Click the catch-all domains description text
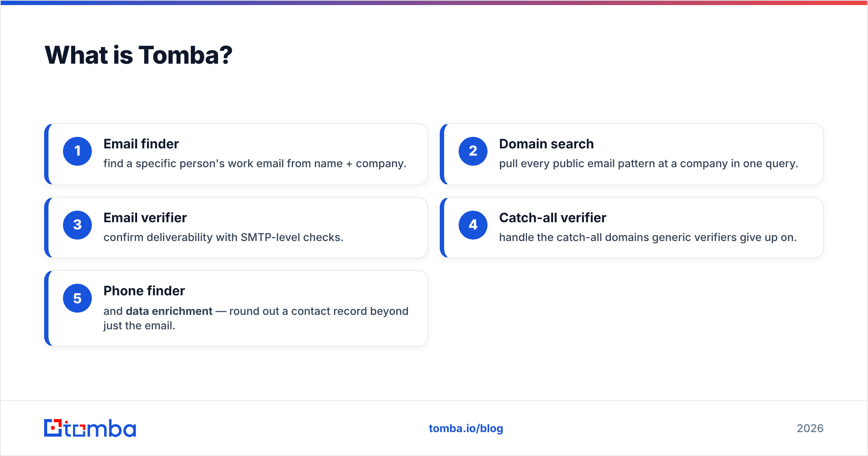 648,237
